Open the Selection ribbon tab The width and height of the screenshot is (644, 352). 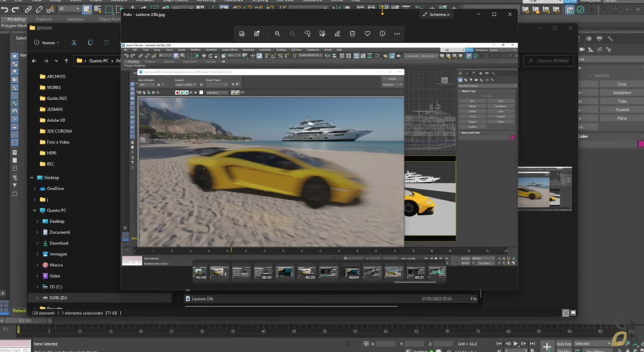75,20
